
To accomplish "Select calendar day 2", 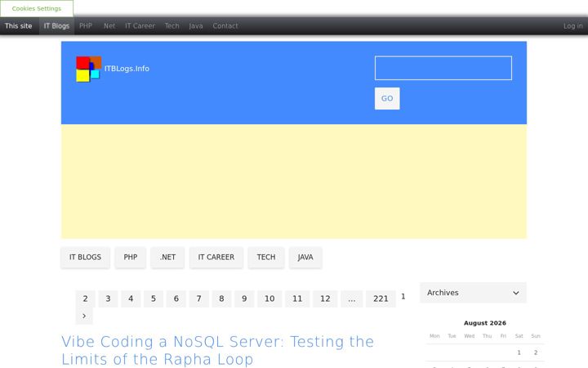I will tap(536, 352).
